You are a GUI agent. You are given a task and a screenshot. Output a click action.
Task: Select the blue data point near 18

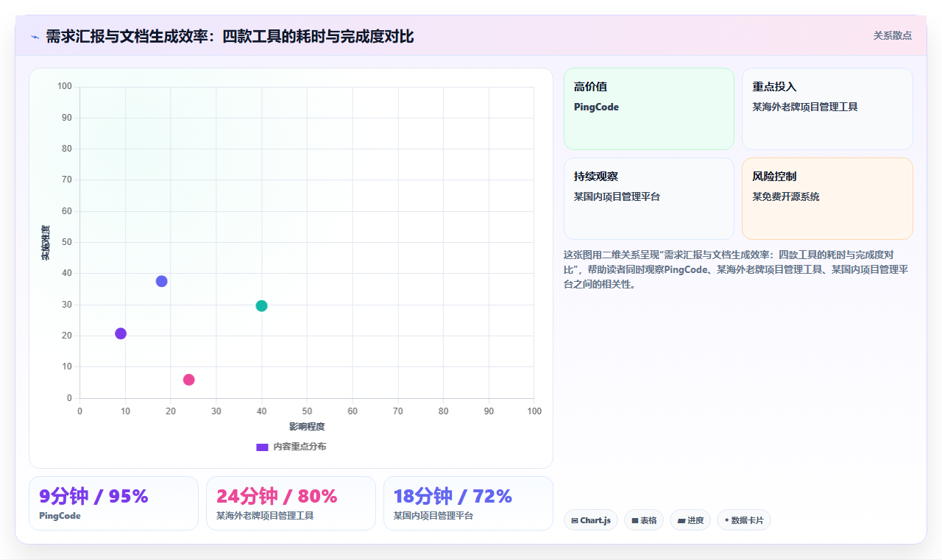[x=162, y=281]
